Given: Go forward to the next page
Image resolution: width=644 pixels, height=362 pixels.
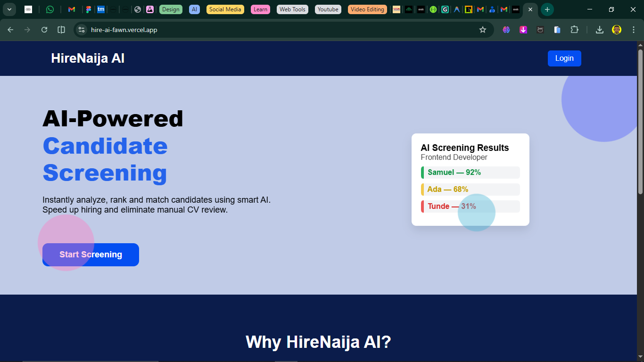Looking at the screenshot, I should point(27,30).
